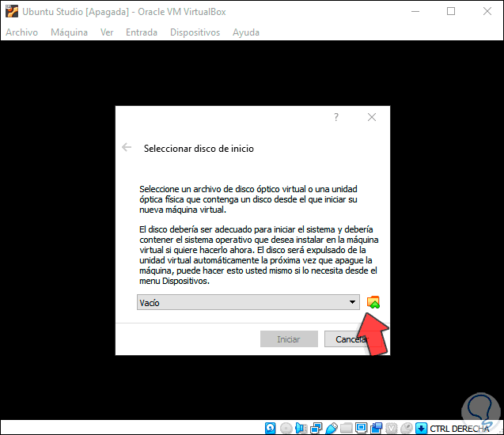Open the Ayuda menu
The width and height of the screenshot is (504, 435).
246,32
